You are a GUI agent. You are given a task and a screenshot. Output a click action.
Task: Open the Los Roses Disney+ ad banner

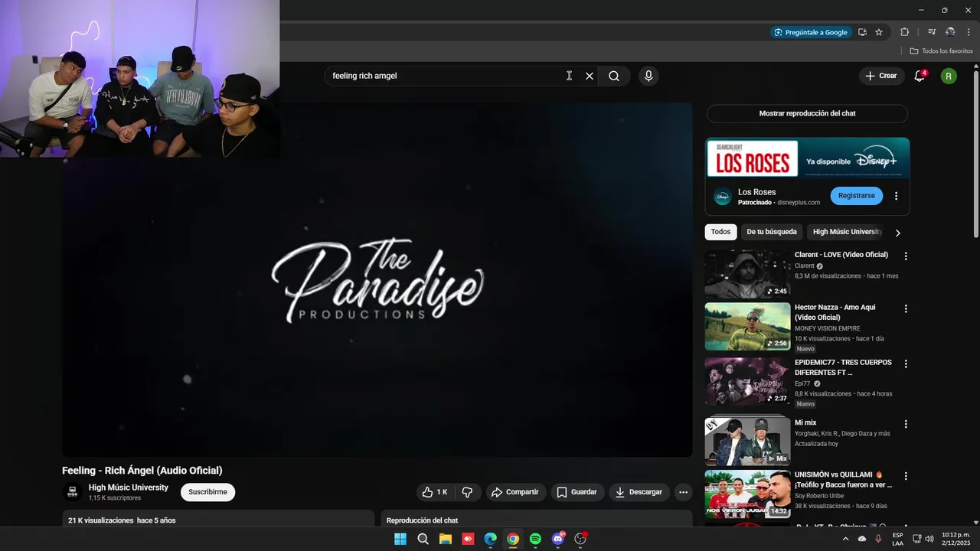(807, 158)
